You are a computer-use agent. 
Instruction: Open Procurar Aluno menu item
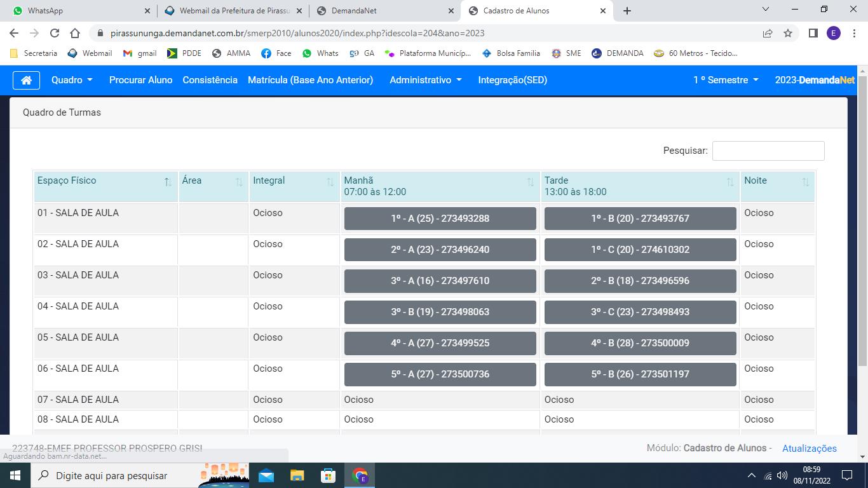point(140,80)
